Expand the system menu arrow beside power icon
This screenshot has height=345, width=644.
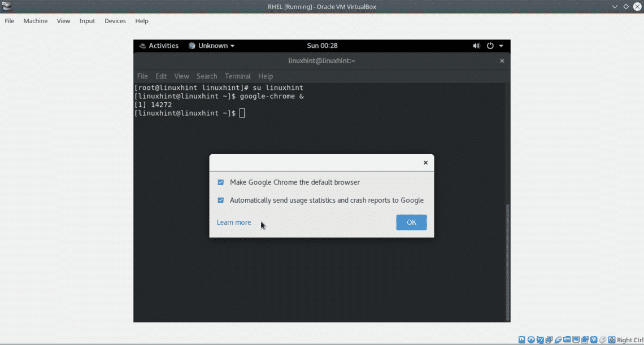tap(501, 46)
